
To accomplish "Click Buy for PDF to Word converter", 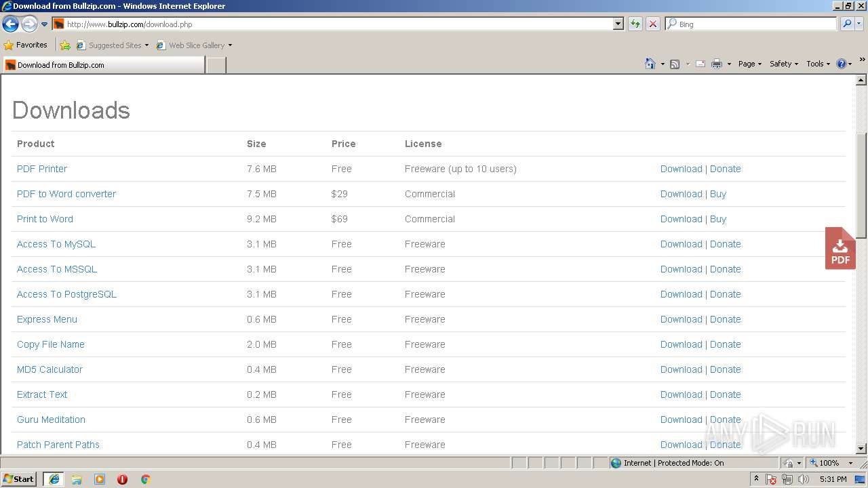I will point(717,194).
